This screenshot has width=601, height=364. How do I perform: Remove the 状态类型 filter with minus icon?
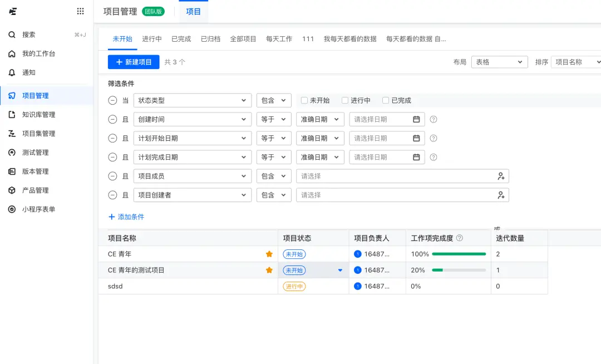112,101
